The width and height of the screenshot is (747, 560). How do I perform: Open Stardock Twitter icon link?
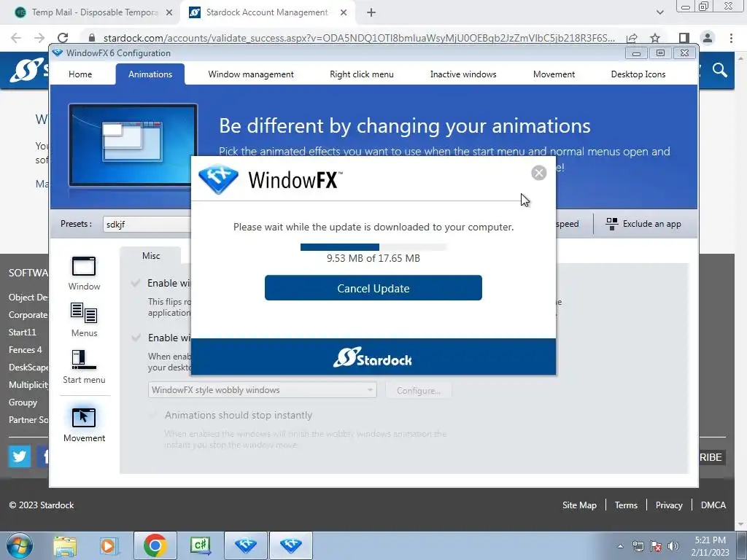(x=20, y=456)
